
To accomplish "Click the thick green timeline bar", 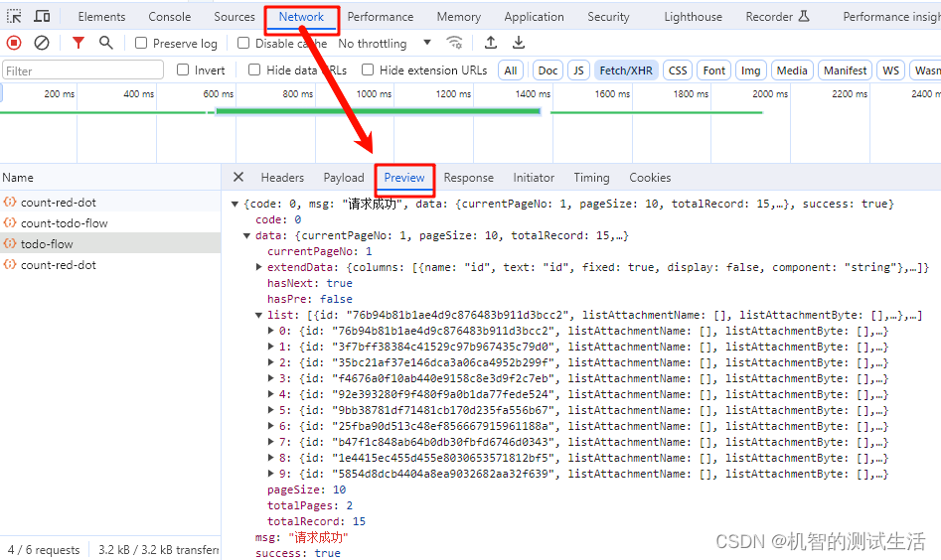I will point(378,111).
